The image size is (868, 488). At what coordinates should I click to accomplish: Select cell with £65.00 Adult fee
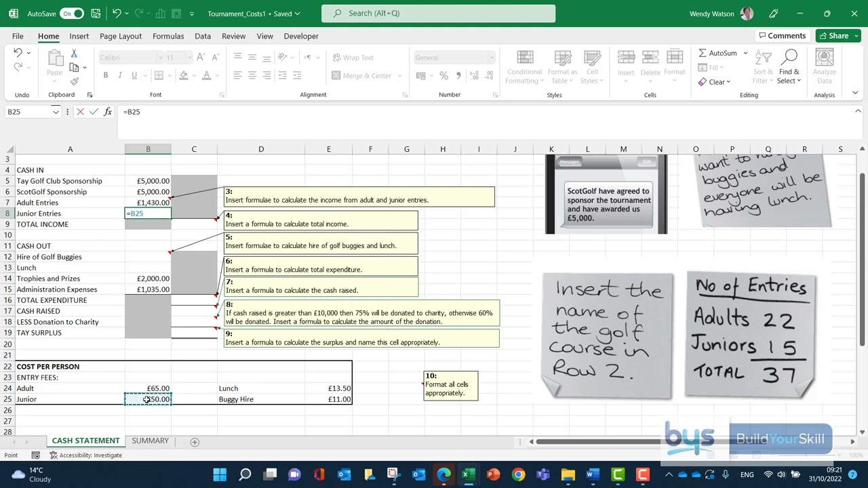(148, 388)
